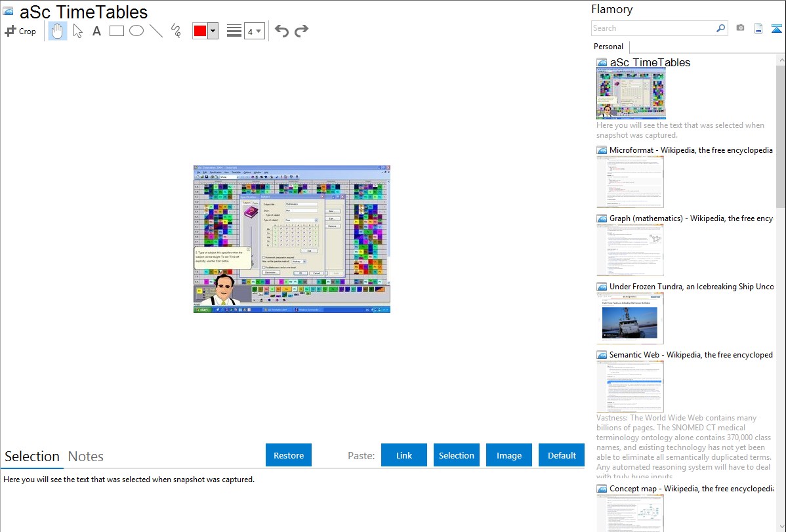The image size is (786, 532).
Task: Select the rectangle shape tool
Action: point(116,31)
